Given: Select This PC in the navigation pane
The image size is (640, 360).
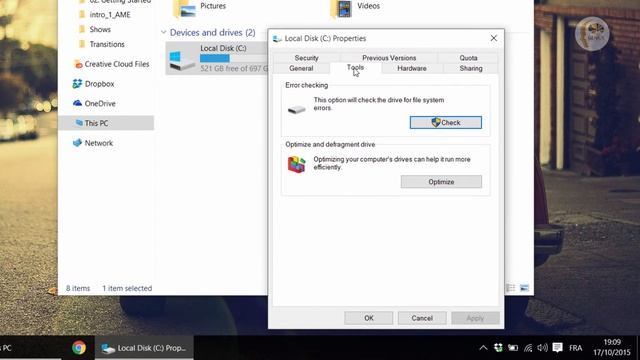Looking at the screenshot, I should coord(106,123).
